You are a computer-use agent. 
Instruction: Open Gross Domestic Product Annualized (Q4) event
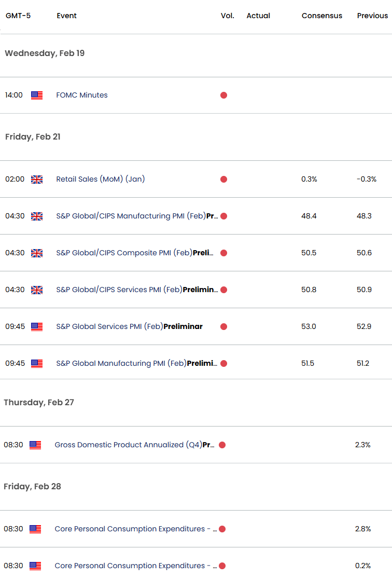coord(135,445)
